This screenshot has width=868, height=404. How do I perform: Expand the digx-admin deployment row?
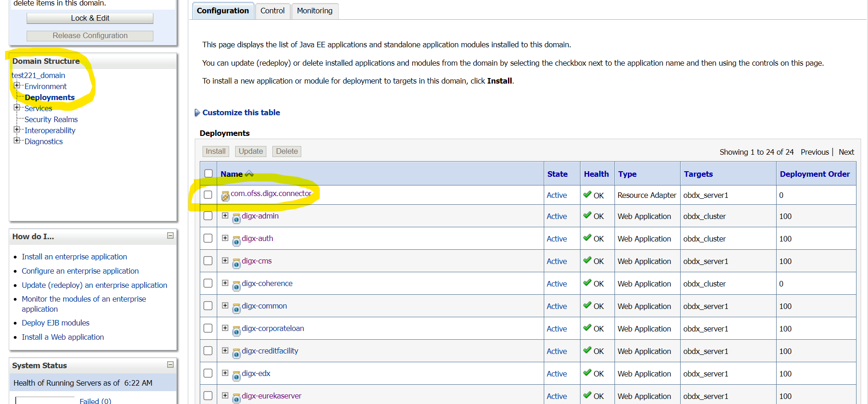tap(225, 215)
